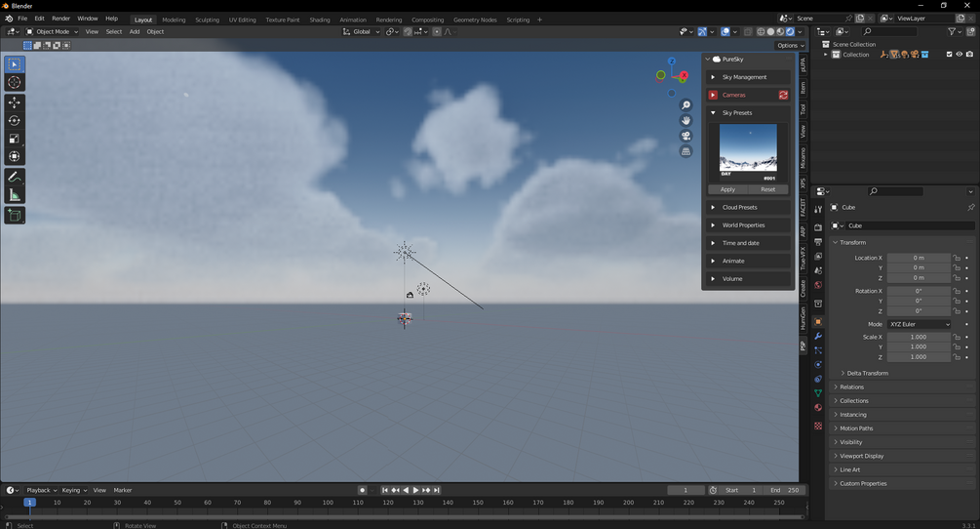Lock the Rotation X value
This screenshot has height=529, width=980.
click(957, 291)
